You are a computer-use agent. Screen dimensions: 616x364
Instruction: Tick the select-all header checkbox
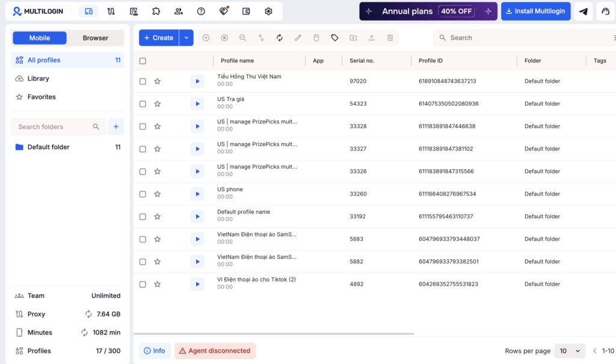(143, 61)
